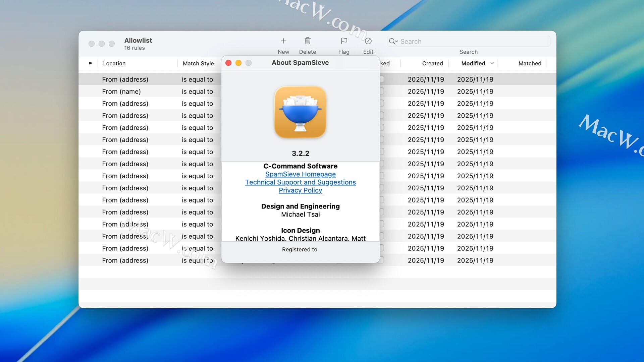Screen dimensions: 644x362
Task: Click the Flag toolbar icon
Action: (344, 41)
